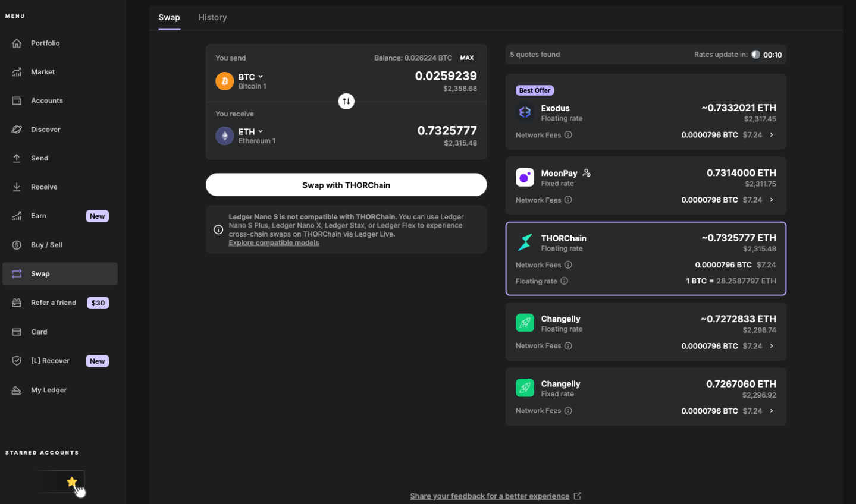Select the Exodus best offer quote

point(645,112)
